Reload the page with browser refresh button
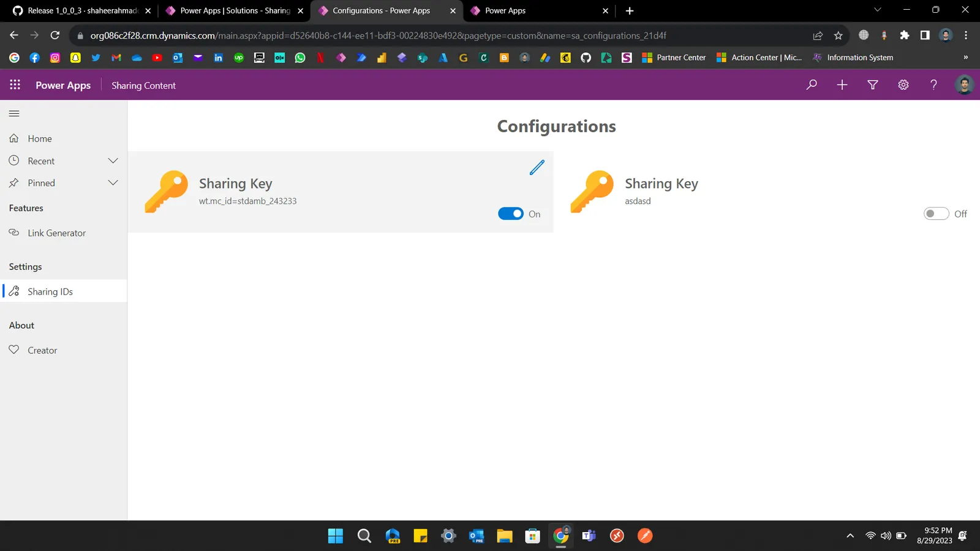 click(55, 36)
